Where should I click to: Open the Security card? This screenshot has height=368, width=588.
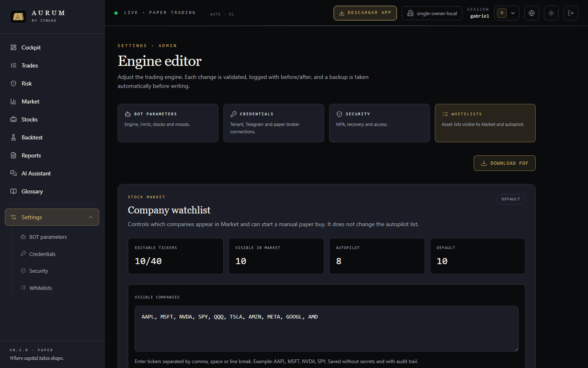[379, 123]
